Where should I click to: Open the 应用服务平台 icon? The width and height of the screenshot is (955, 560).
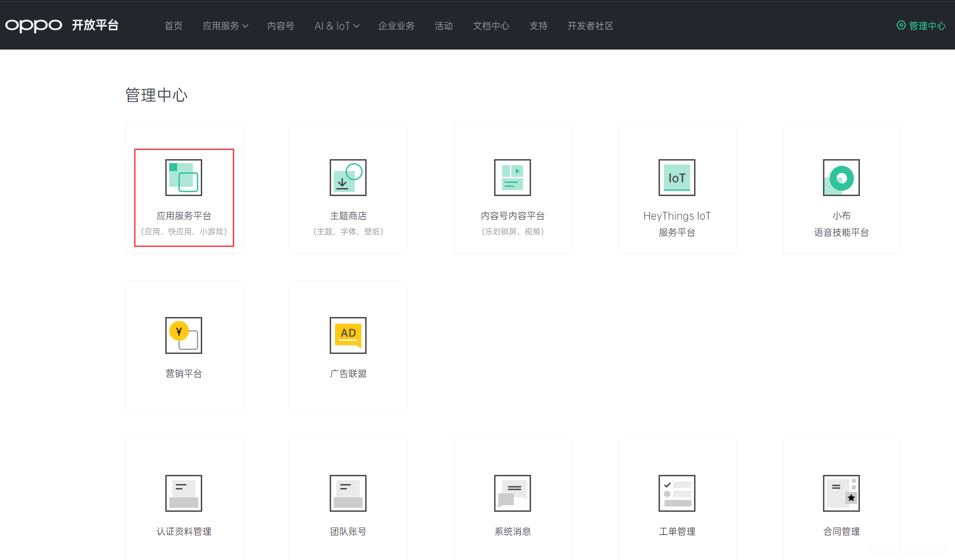point(183,178)
